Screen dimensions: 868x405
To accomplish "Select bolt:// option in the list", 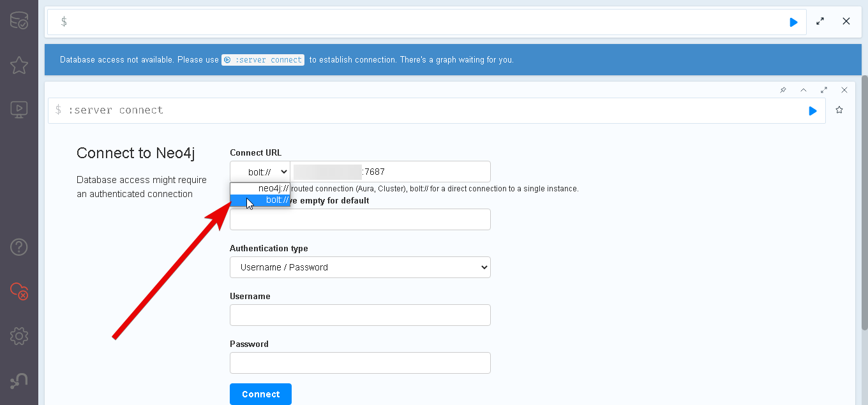I will 260,200.
